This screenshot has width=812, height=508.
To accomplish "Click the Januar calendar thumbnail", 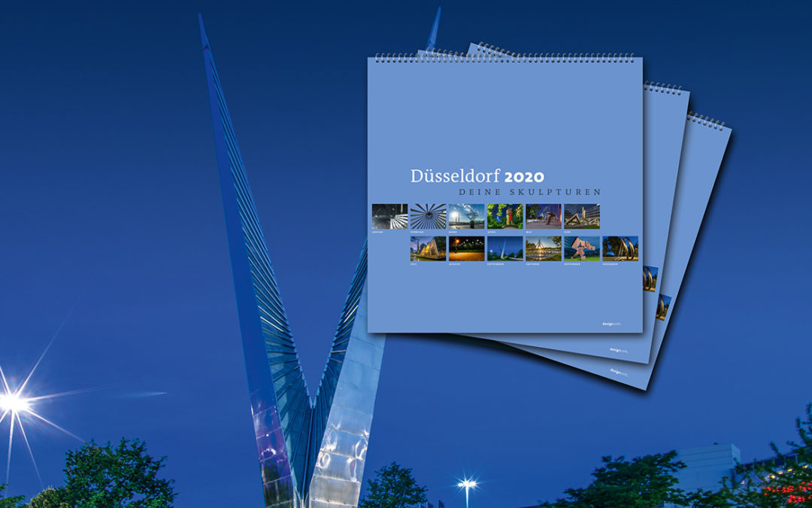I will point(389,216).
